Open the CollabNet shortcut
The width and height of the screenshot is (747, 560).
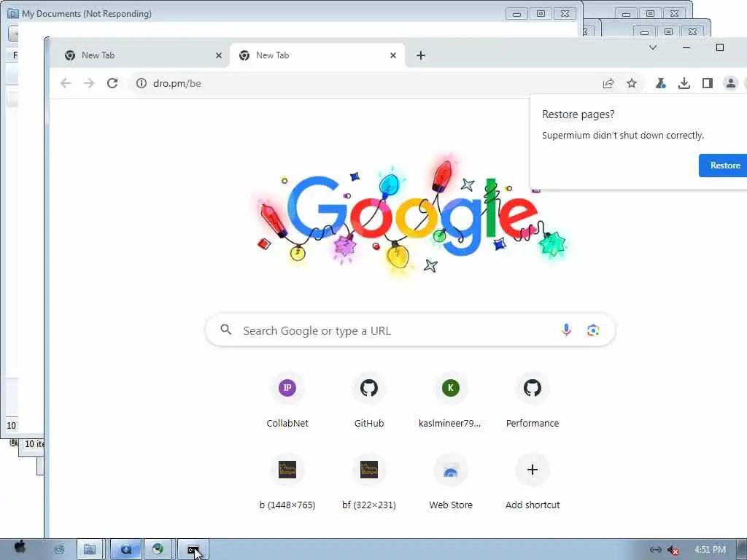tap(287, 401)
